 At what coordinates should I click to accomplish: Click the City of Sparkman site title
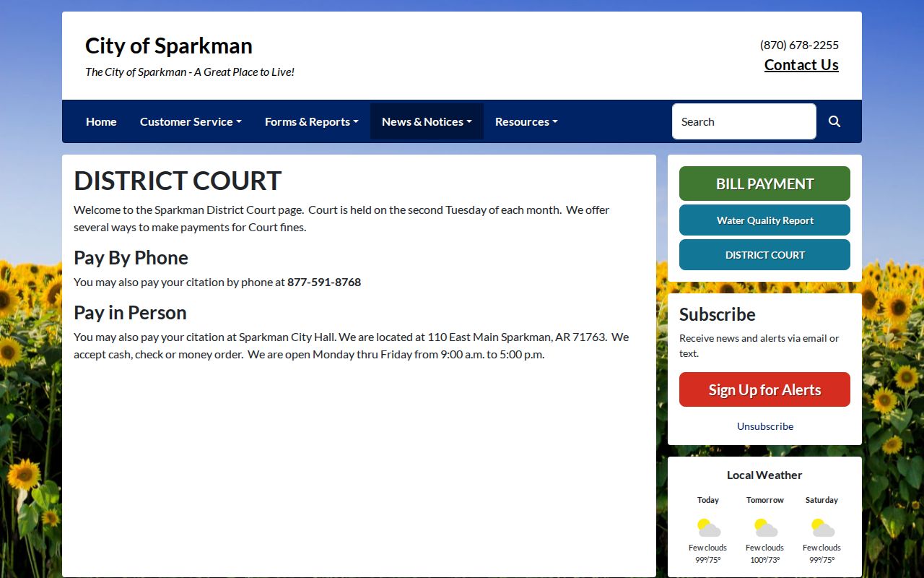(169, 46)
